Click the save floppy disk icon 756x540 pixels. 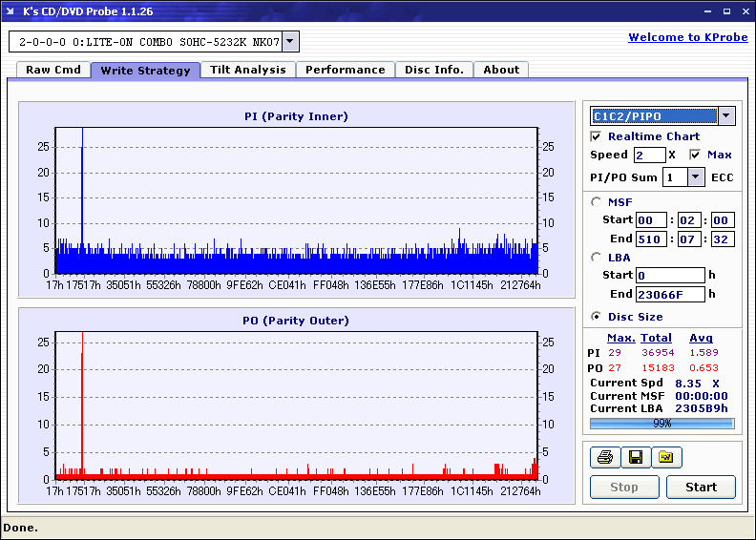click(x=636, y=457)
